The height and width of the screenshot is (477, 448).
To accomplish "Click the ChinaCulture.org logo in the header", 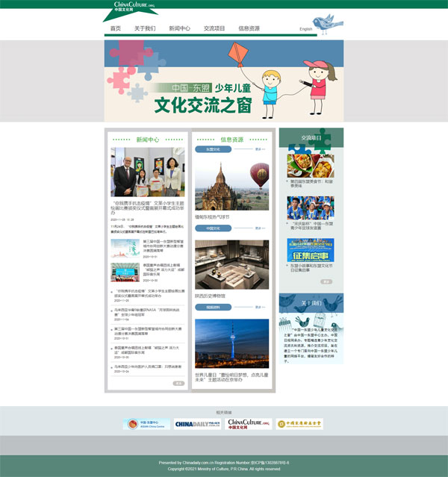I will [x=134, y=9].
